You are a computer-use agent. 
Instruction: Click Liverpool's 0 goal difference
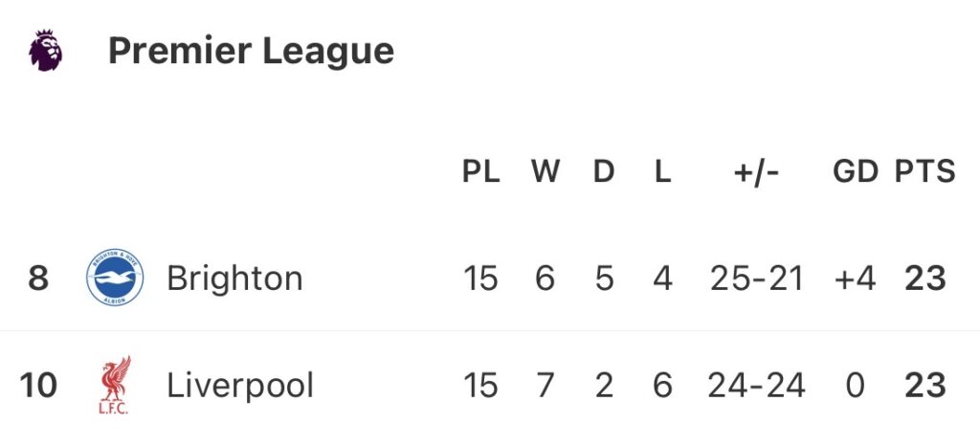tap(855, 386)
